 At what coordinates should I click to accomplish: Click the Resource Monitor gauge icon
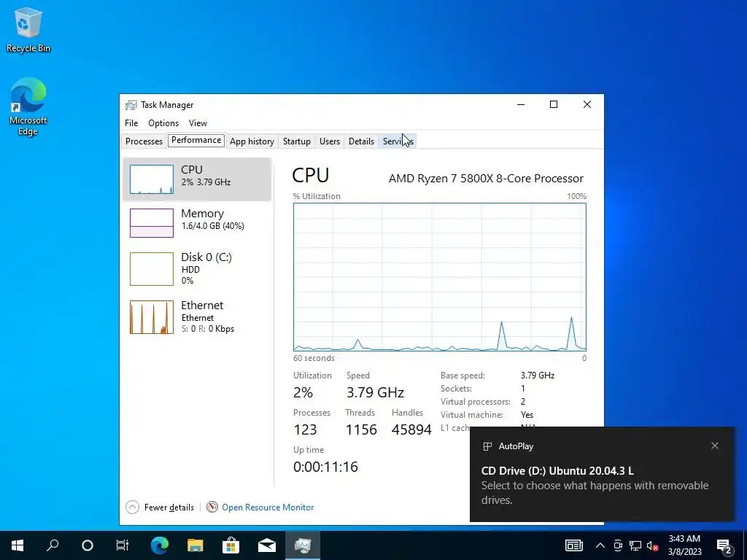click(212, 507)
